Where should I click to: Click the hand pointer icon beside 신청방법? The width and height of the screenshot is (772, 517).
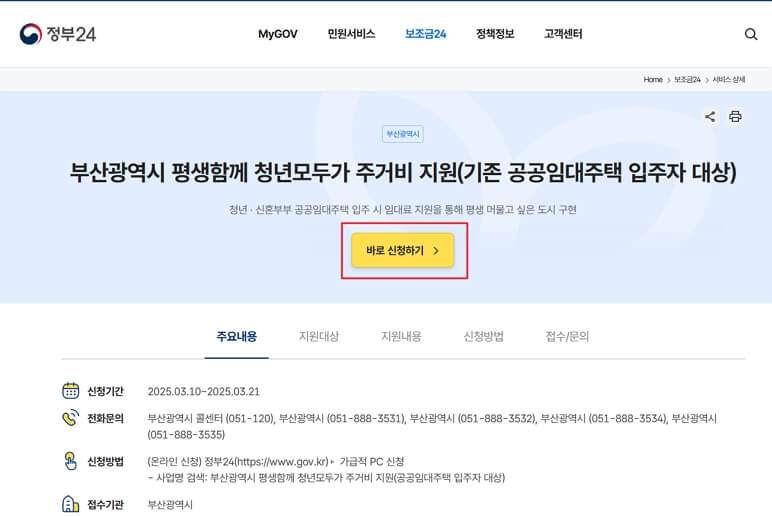[x=70, y=461]
